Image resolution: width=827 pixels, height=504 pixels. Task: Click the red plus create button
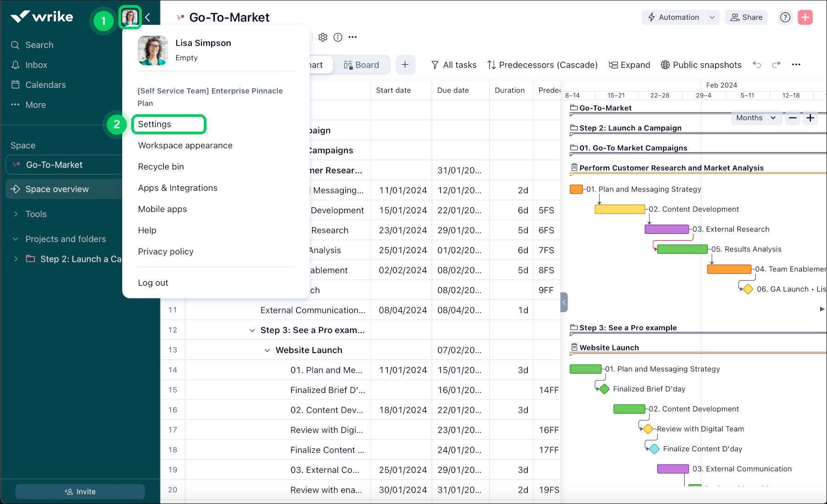(805, 17)
